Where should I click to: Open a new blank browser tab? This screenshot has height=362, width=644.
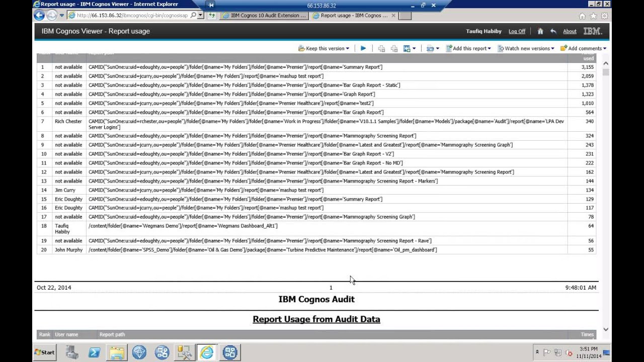[405, 16]
